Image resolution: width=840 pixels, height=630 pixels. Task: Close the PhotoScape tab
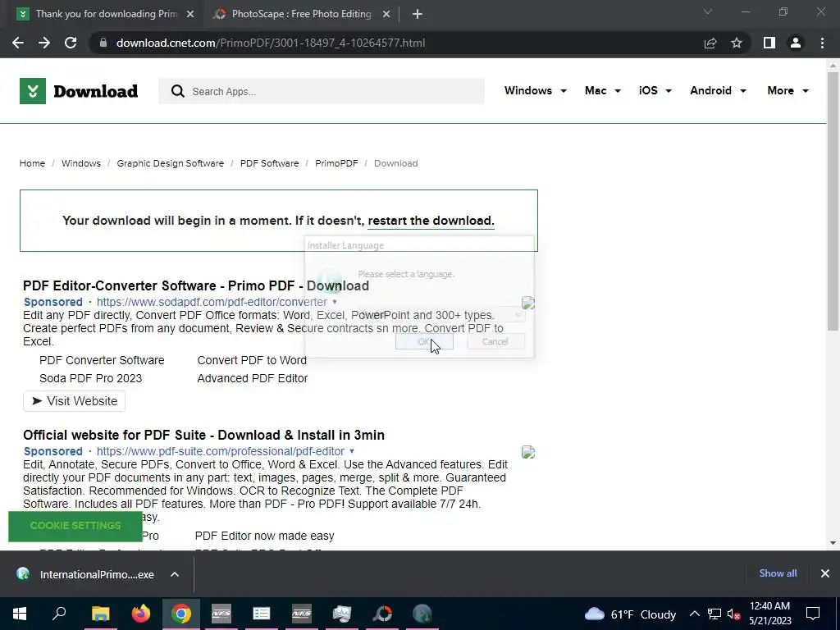coord(386,14)
